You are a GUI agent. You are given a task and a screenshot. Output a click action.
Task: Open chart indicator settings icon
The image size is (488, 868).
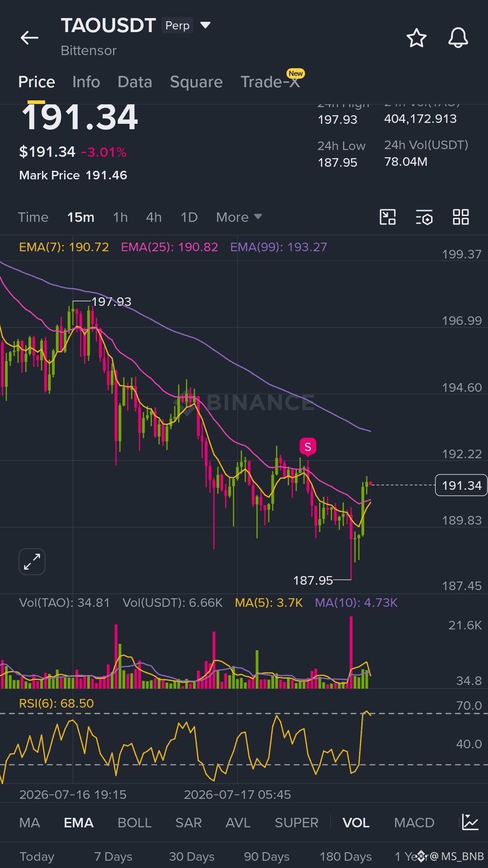click(424, 217)
